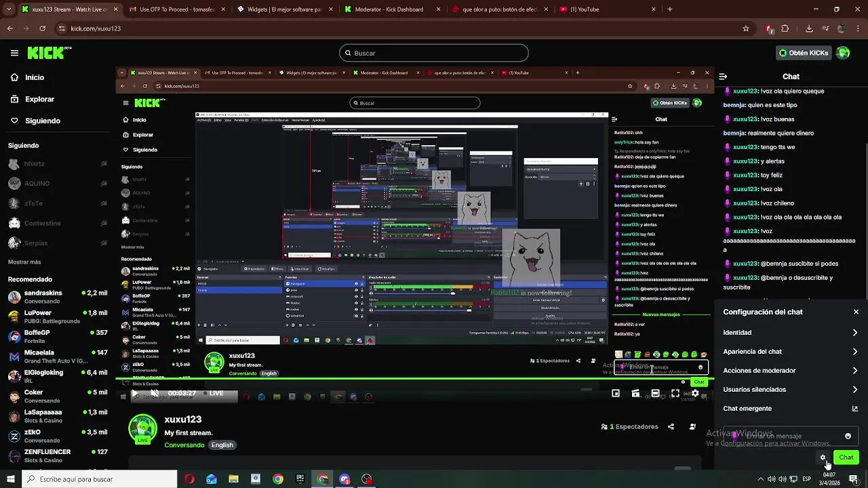Click the chat settings gear icon
This screenshot has width=868, height=488.
(x=823, y=457)
